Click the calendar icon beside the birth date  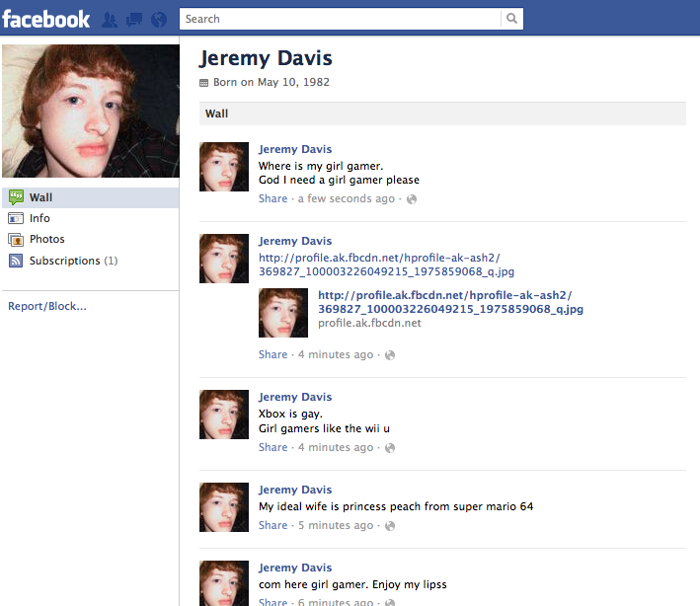pos(203,83)
